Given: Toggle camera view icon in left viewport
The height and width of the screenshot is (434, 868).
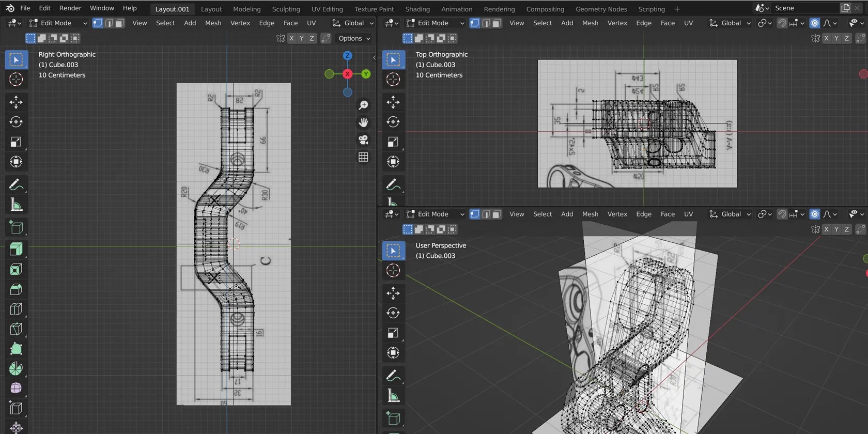Looking at the screenshot, I should point(364,139).
